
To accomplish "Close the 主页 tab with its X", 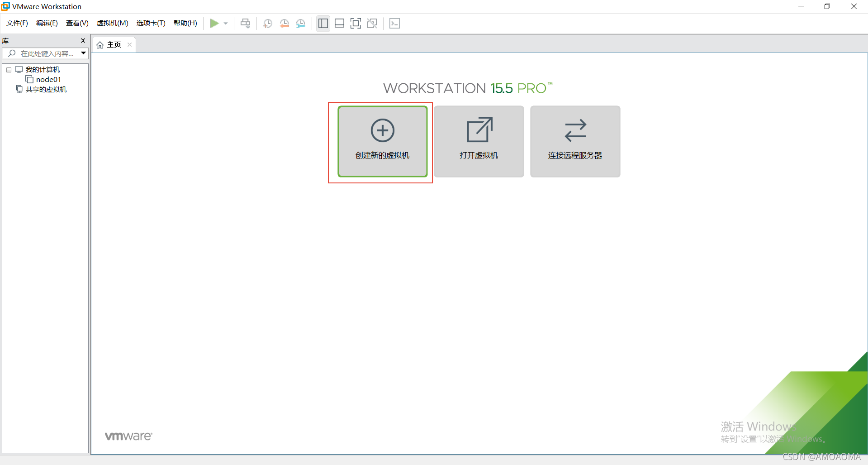I will pos(129,44).
